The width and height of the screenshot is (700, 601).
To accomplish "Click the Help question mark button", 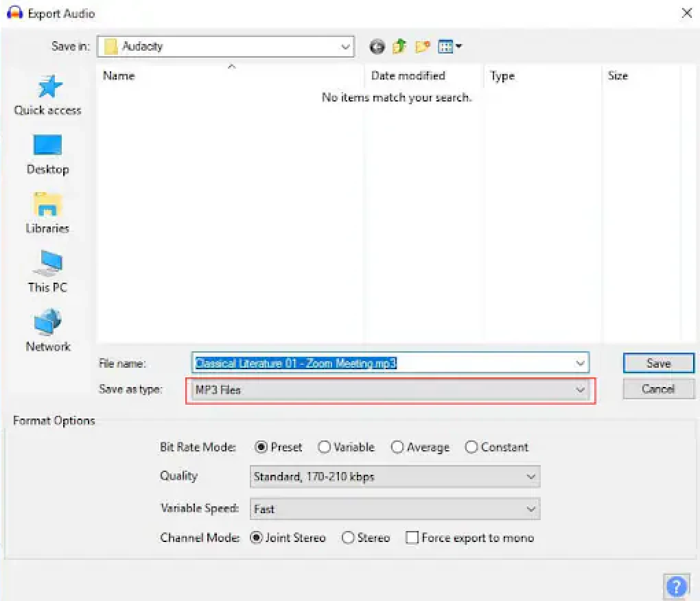I will pos(677,586).
